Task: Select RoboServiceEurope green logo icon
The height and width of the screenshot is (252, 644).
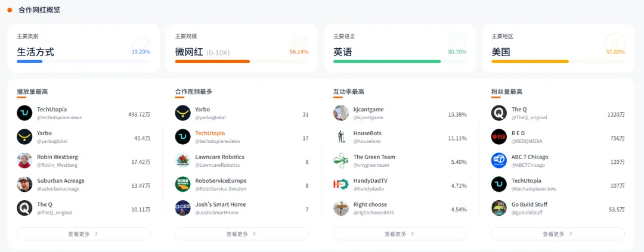Action: (x=182, y=184)
